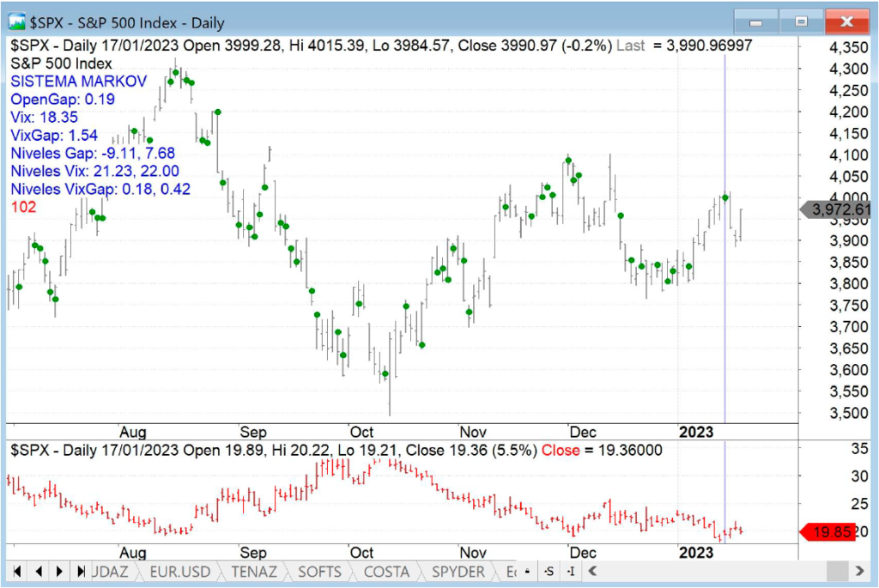This screenshot has height=588, width=879.
Task: Minimize the $SPX chart window
Action: click(755, 22)
